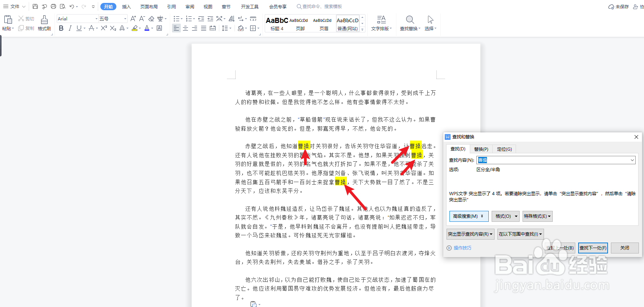The width and height of the screenshot is (644, 307).
Task: Click the Copy (复制) icon
Action: click(x=21, y=28)
